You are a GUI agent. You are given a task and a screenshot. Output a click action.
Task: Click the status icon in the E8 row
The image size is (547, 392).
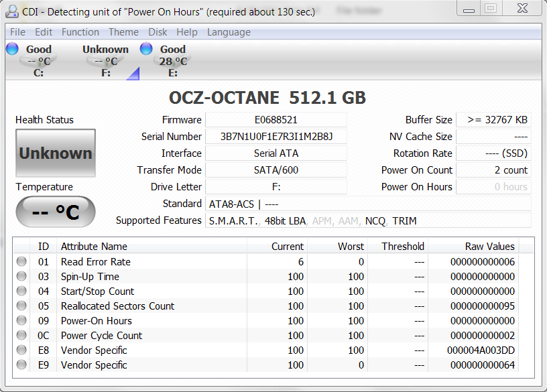point(22,350)
